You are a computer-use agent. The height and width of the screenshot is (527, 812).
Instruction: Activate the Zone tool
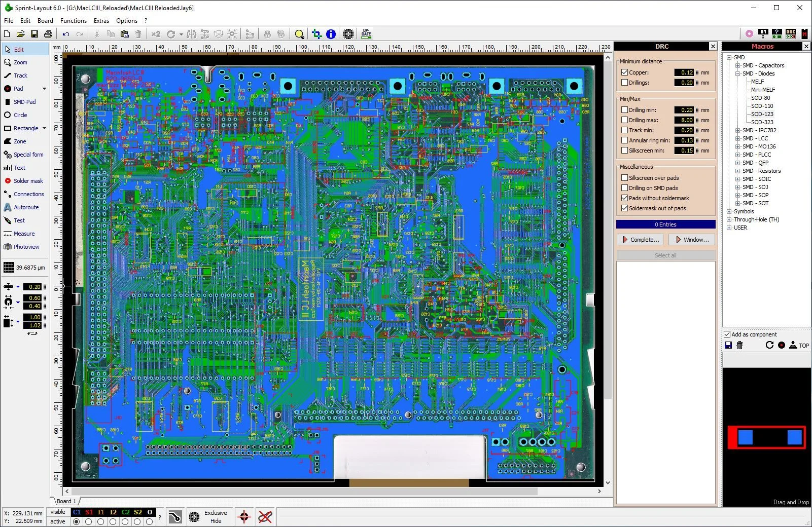20,141
